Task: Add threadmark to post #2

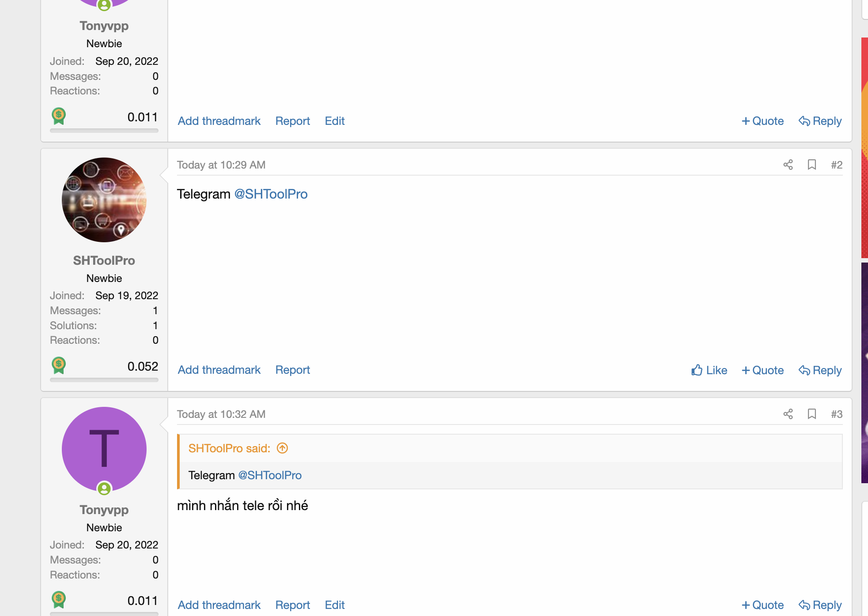Action: (219, 370)
